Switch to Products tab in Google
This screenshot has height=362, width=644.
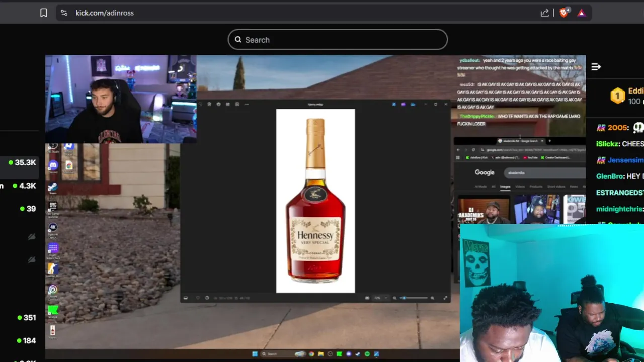pyautogui.click(x=536, y=187)
